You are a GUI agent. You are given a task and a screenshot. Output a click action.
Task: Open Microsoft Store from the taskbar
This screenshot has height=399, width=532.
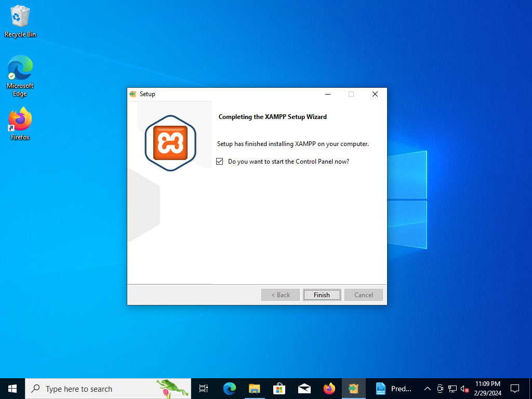(x=279, y=388)
